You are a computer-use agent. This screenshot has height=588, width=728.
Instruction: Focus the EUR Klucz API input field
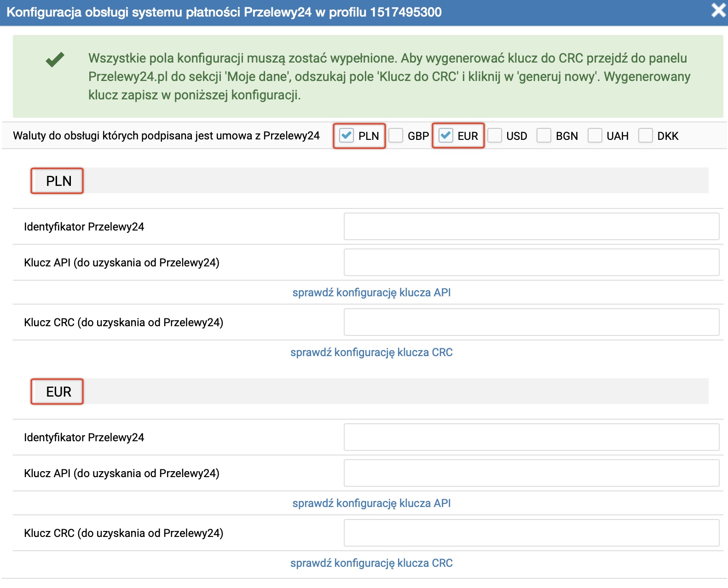coord(531,473)
